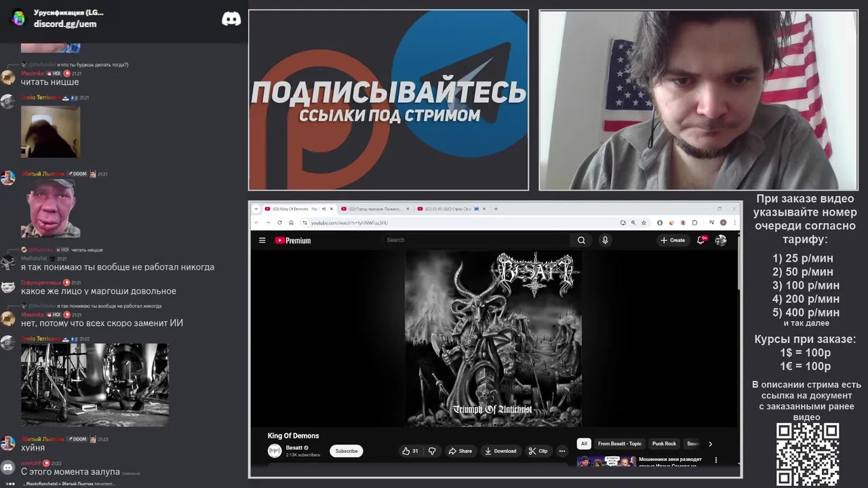
Task: Select the From Besatt - Topic chip
Action: point(619,444)
